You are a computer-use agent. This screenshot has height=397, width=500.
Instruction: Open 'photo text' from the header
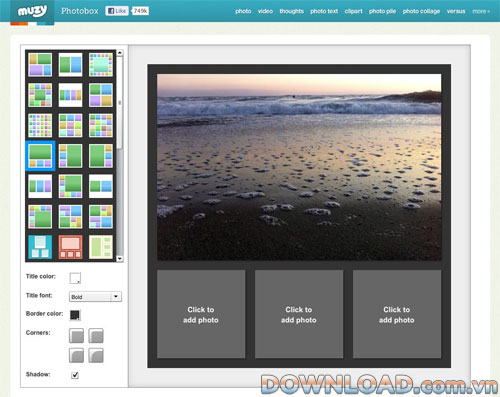[x=324, y=11]
